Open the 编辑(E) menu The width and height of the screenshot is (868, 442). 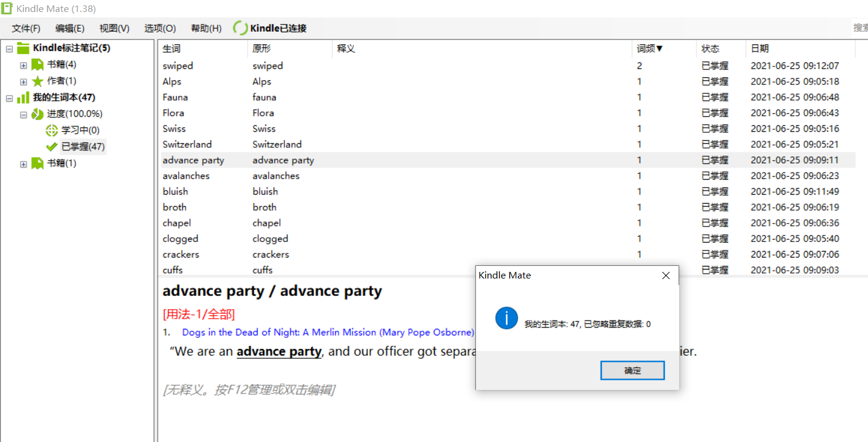[70, 28]
